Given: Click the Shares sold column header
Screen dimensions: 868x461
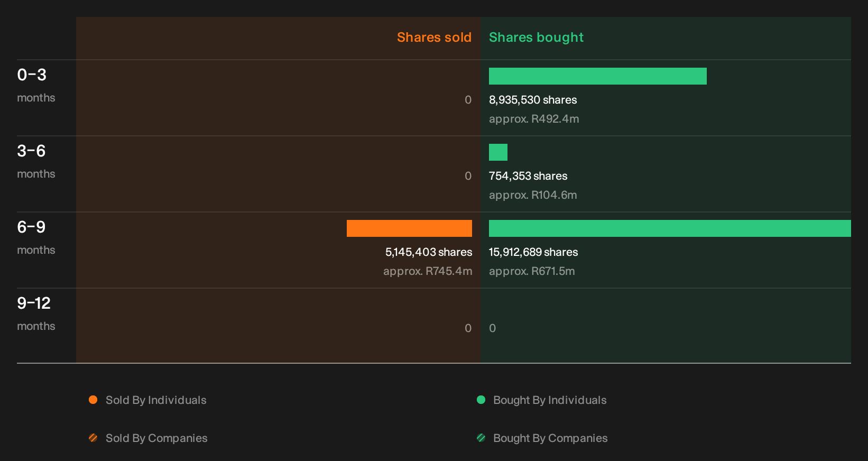Looking at the screenshot, I should tap(434, 38).
